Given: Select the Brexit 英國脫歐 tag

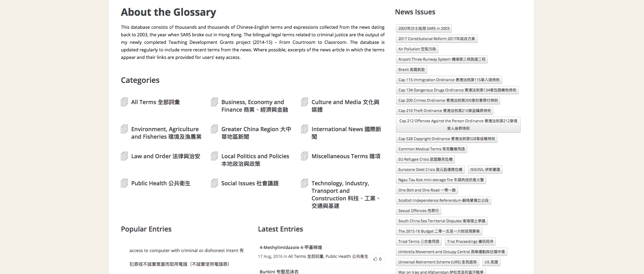Looking at the screenshot, I should (x=411, y=70).
